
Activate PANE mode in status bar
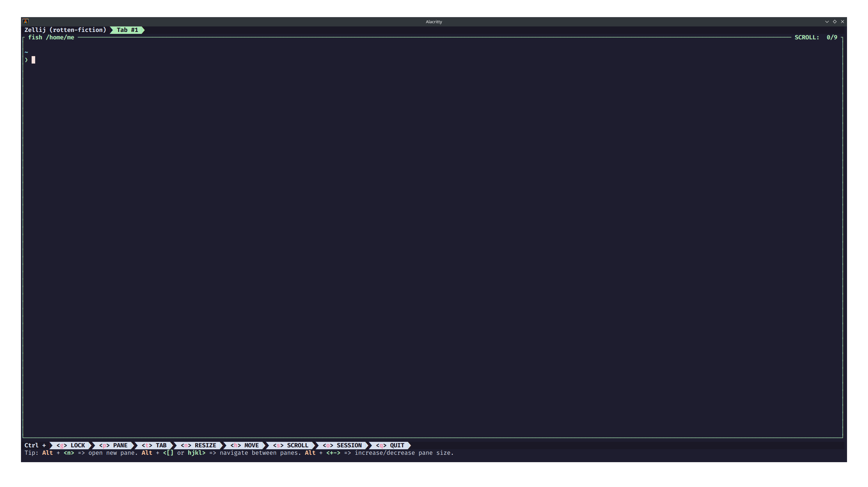tap(113, 445)
